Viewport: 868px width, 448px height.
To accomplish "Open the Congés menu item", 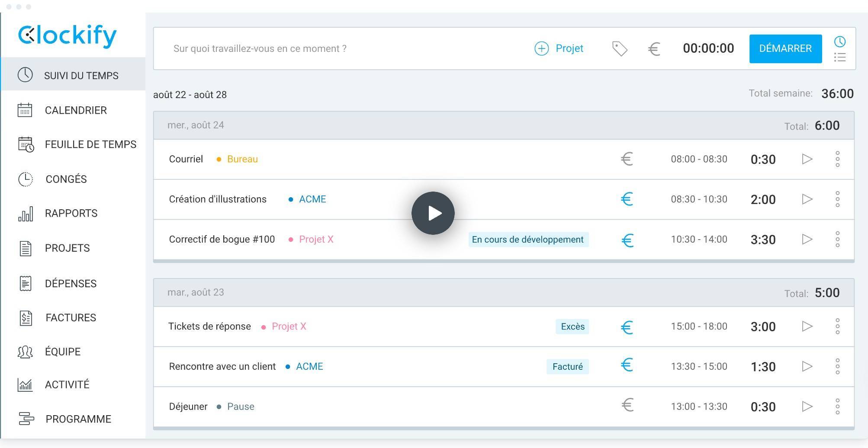I will coord(25,179).
